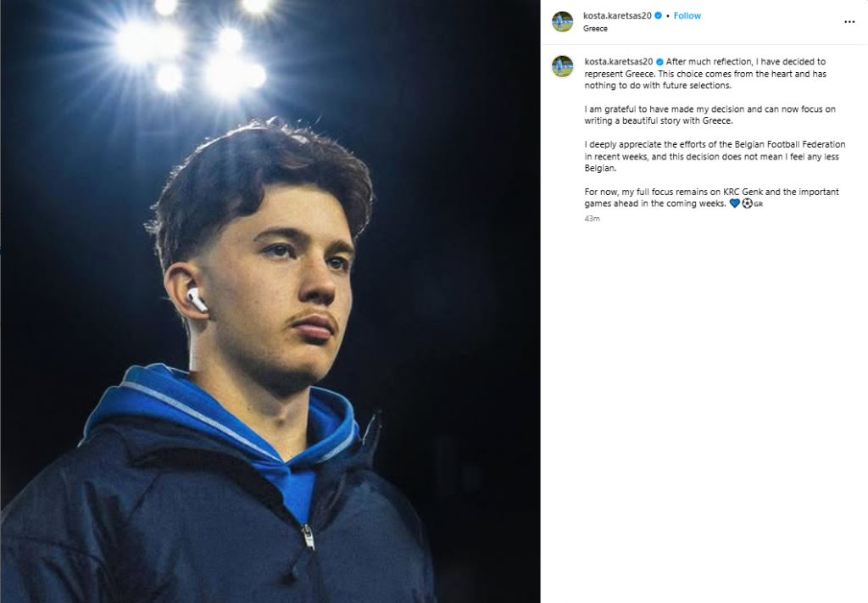Image resolution: width=868 pixels, height=603 pixels.
Task: Open the Greece location tag
Action: 596,29
